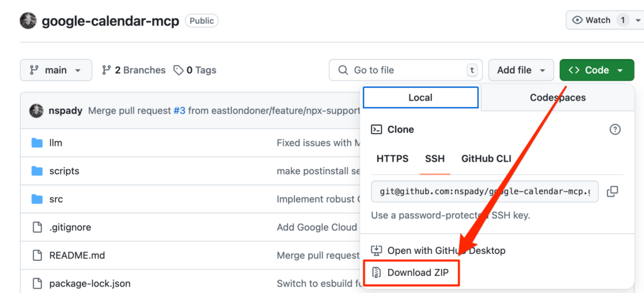Select the Local tab
Viewport: 644px width, 293px height.
pyautogui.click(x=421, y=97)
